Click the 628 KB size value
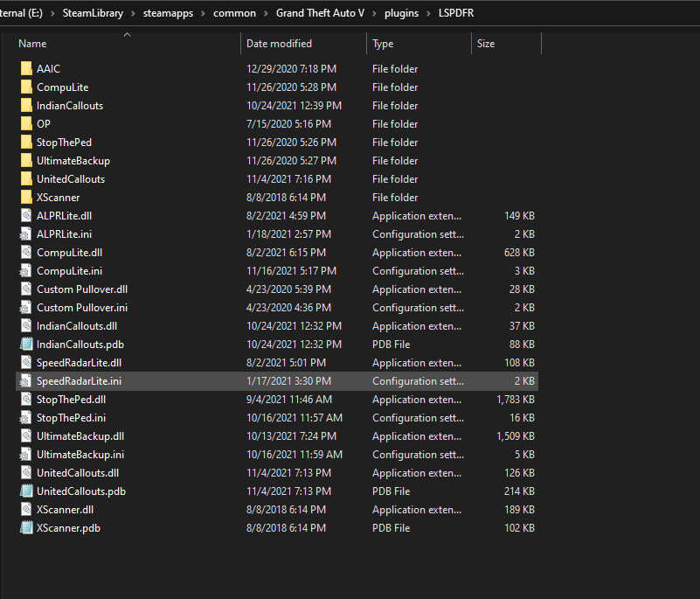Viewport: 700px width, 599px height. pos(519,253)
